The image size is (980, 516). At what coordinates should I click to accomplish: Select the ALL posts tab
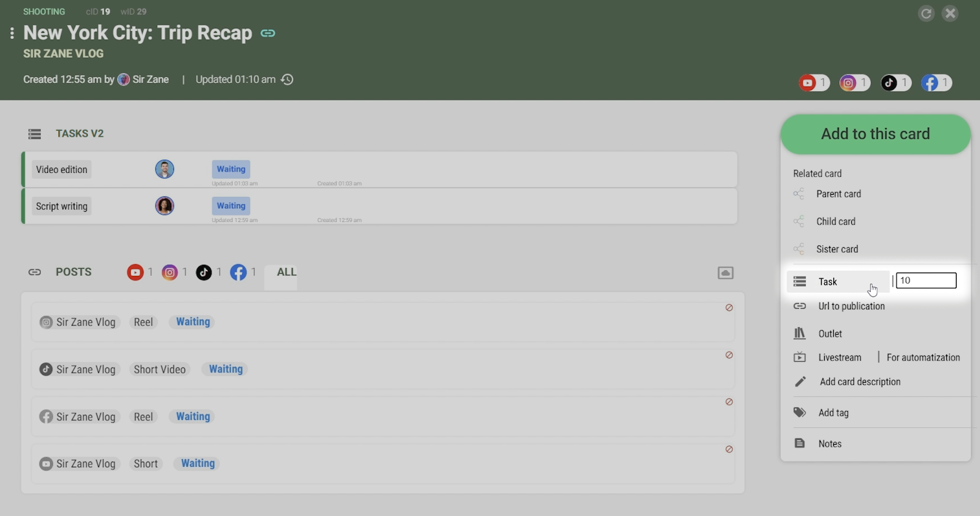click(287, 273)
